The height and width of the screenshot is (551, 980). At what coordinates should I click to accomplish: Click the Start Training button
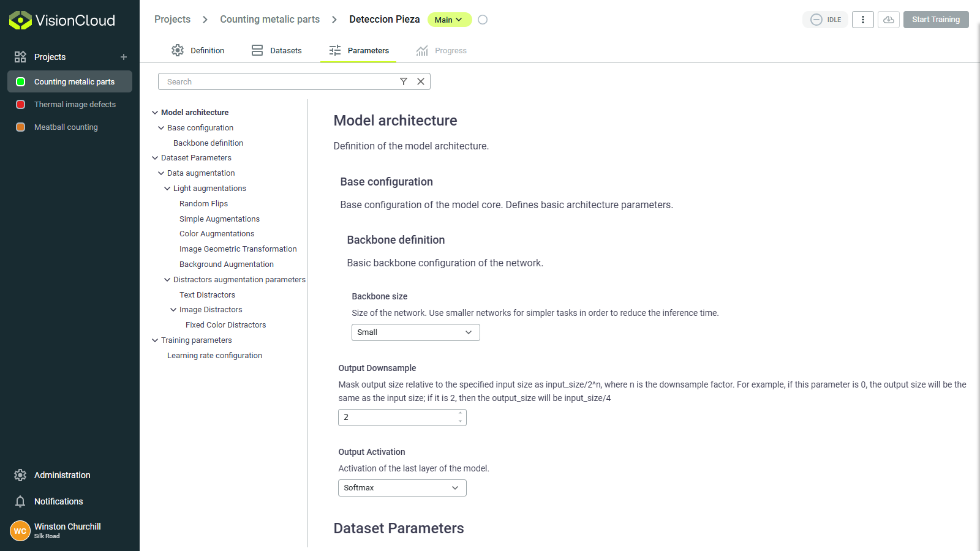click(x=936, y=19)
